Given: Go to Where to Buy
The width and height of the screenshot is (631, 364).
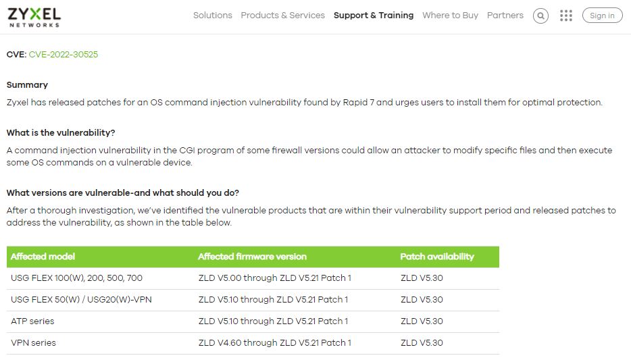Looking at the screenshot, I should click(x=450, y=16).
